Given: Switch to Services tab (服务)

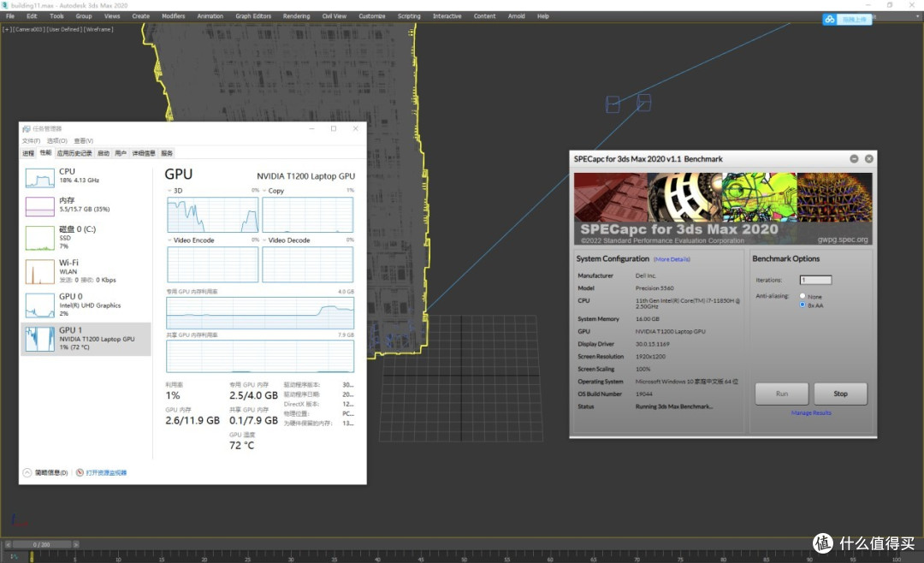Looking at the screenshot, I should [167, 153].
